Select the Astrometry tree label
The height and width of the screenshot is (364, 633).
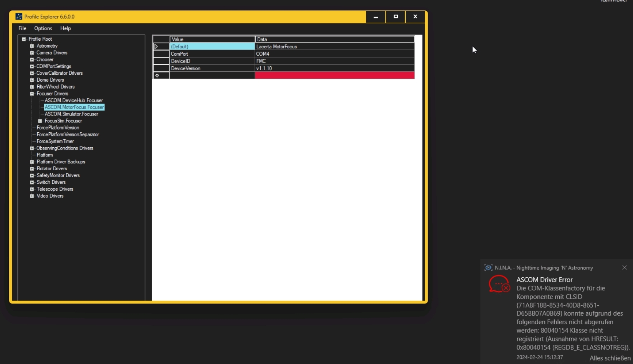[47, 46]
